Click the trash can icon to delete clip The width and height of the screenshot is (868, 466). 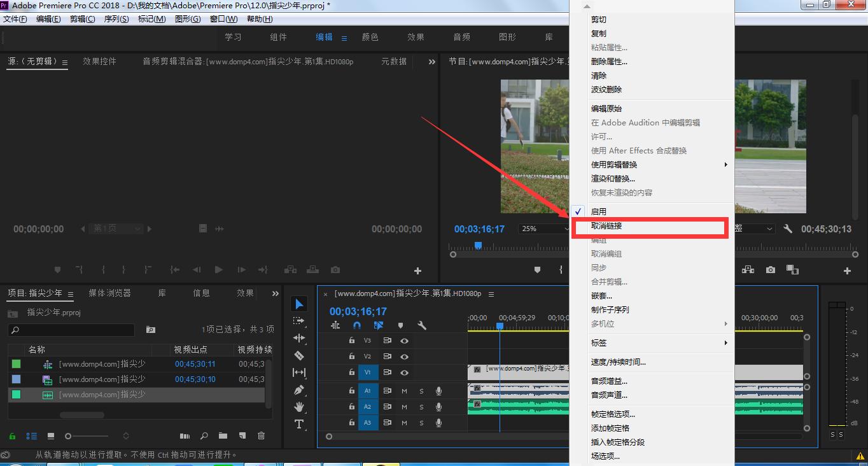pyautogui.click(x=261, y=436)
